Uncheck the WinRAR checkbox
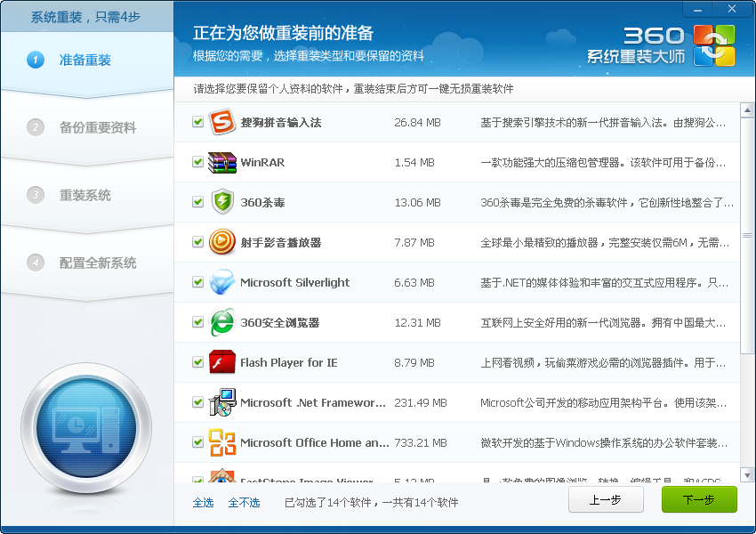The height and width of the screenshot is (534, 756). tap(198, 162)
